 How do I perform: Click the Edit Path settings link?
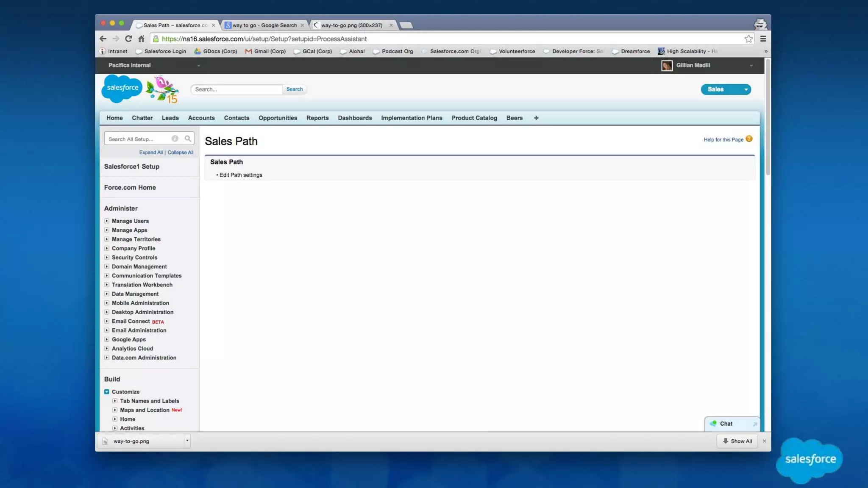tap(241, 175)
